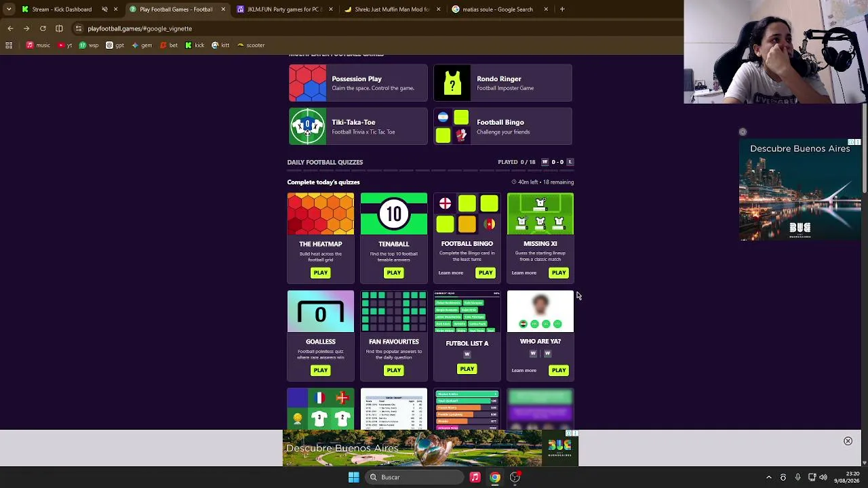The width and height of the screenshot is (868, 488).
Task: Click the Who Are Ya? player thumbnail
Action: click(540, 312)
